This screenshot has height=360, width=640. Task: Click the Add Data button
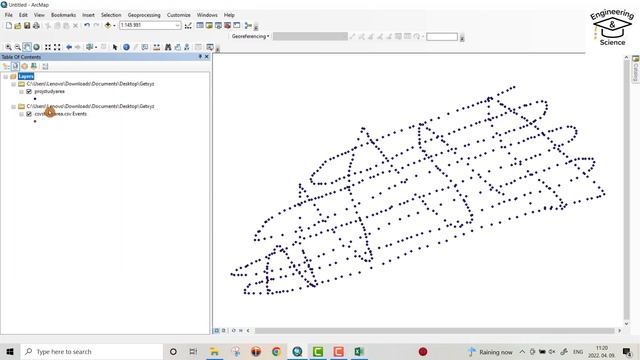point(108,25)
